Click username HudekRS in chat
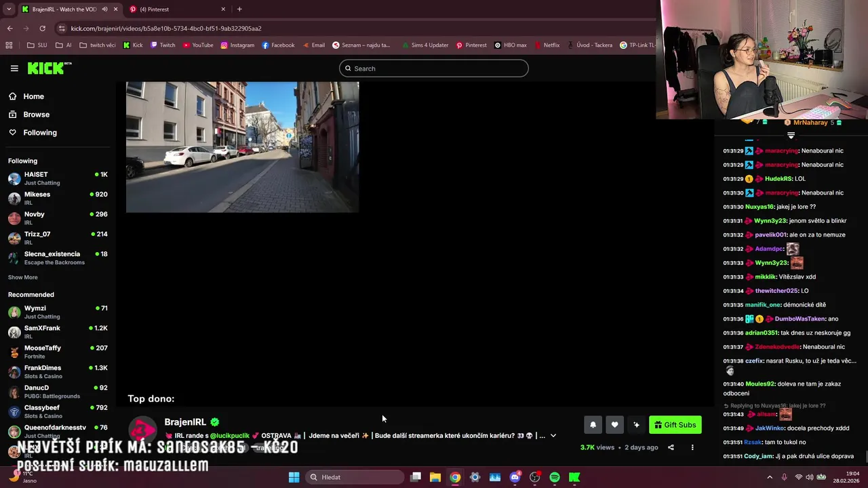Viewport: 868px width, 488px height. point(778,179)
